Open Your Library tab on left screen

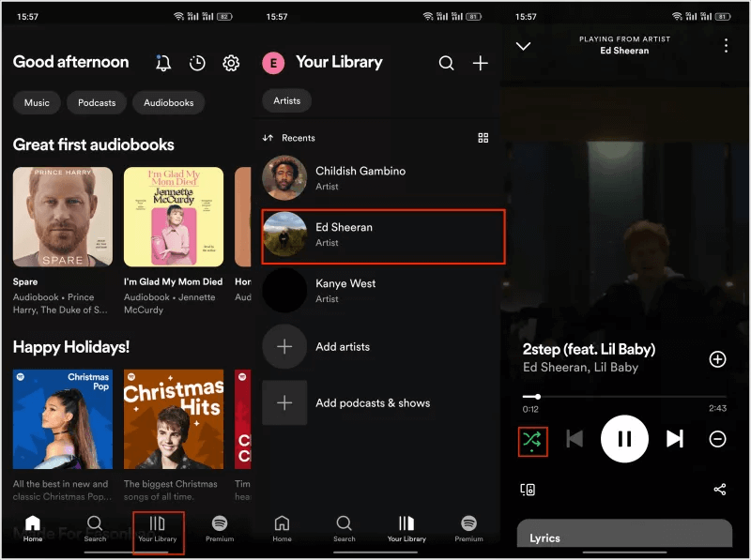pos(158,528)
